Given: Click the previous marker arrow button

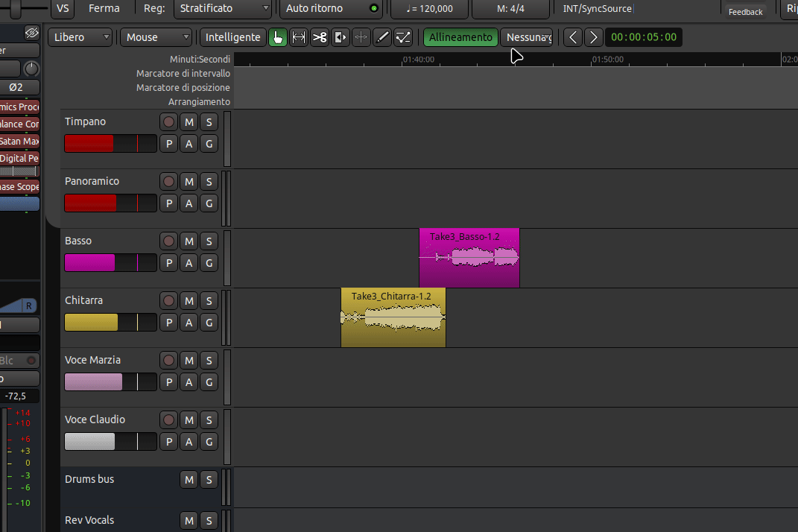Looking at the screenshot, I should 572,37.
